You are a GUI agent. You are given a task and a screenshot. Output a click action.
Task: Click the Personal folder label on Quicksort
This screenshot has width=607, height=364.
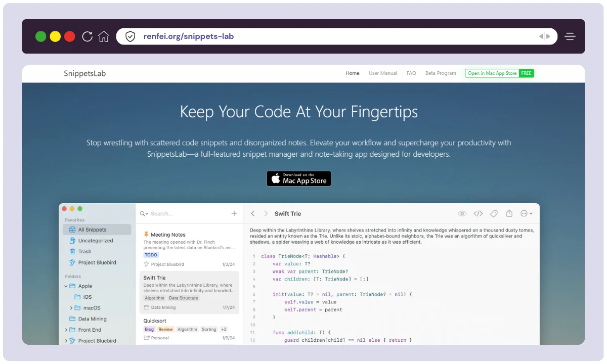(x=160, y=338)
